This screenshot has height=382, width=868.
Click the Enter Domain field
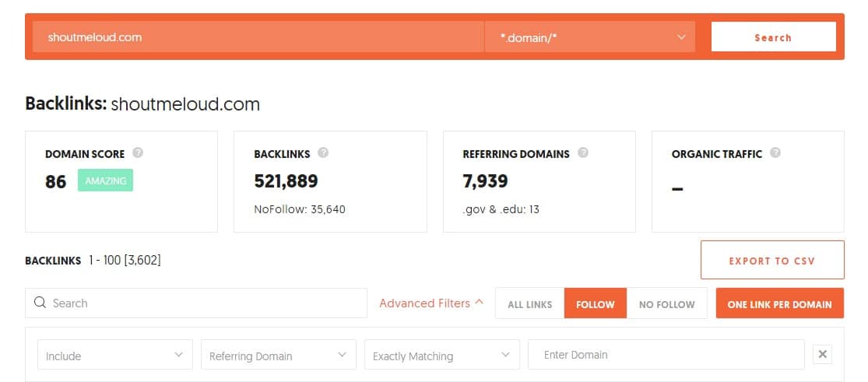tap(666, 355)
